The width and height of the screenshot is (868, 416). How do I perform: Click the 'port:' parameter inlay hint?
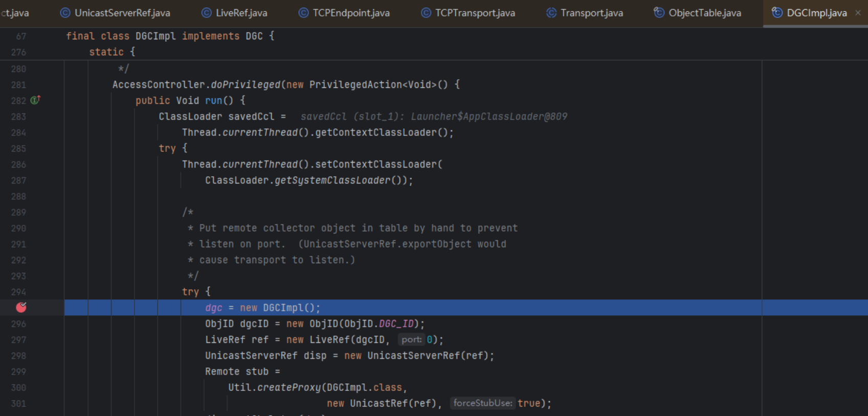tap(411, 339)
